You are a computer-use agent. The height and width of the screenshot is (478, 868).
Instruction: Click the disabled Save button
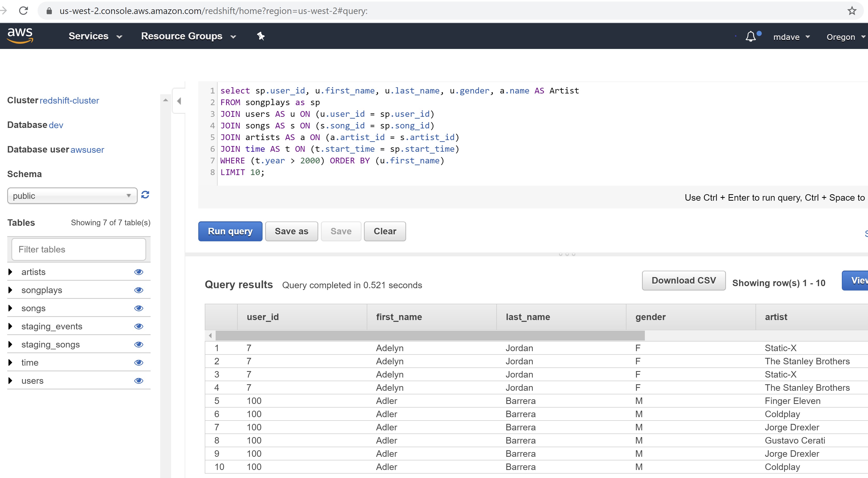click(x=341, y=231)
